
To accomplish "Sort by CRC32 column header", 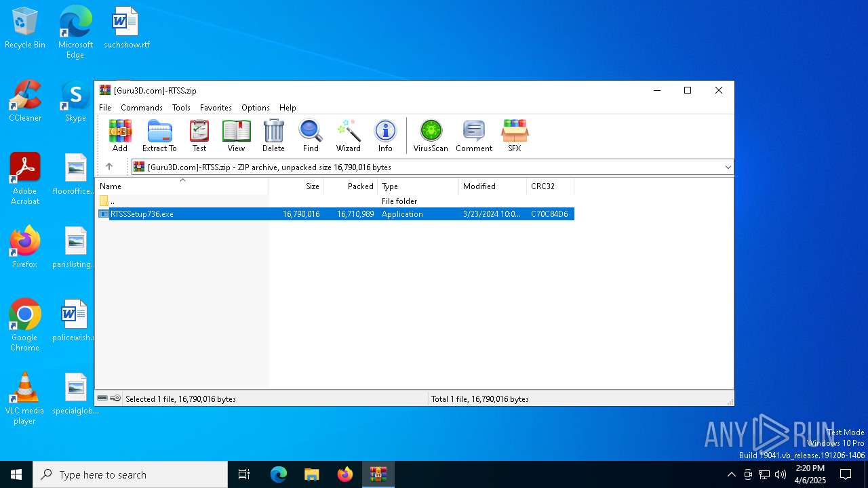I will coord(551,186).
